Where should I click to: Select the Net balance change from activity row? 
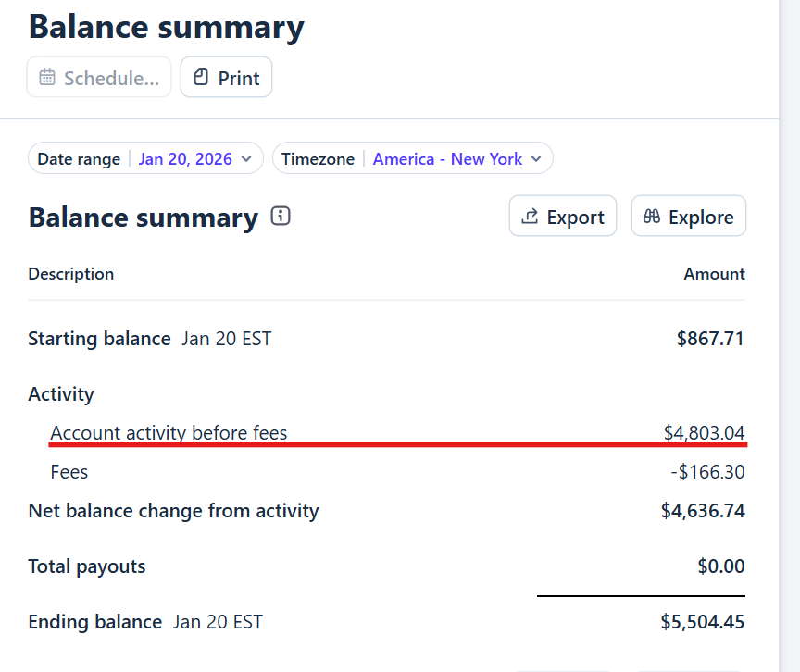click(173, 511)
